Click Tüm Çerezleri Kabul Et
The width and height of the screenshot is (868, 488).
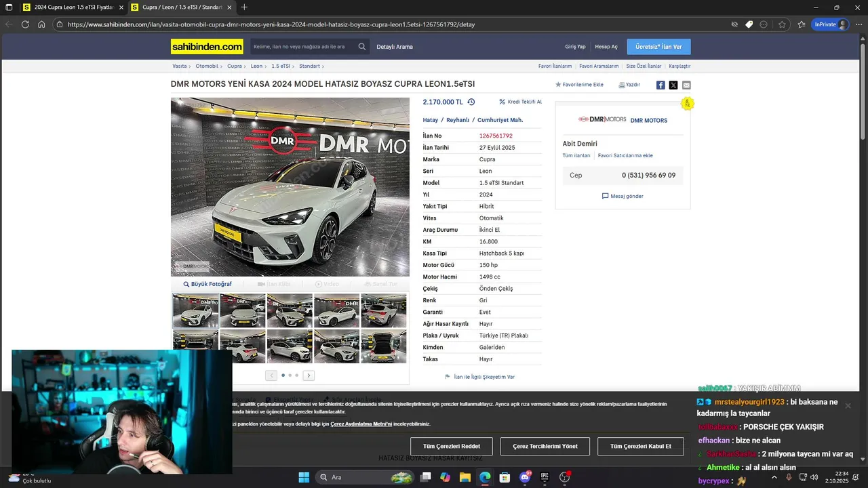[641, 446]
